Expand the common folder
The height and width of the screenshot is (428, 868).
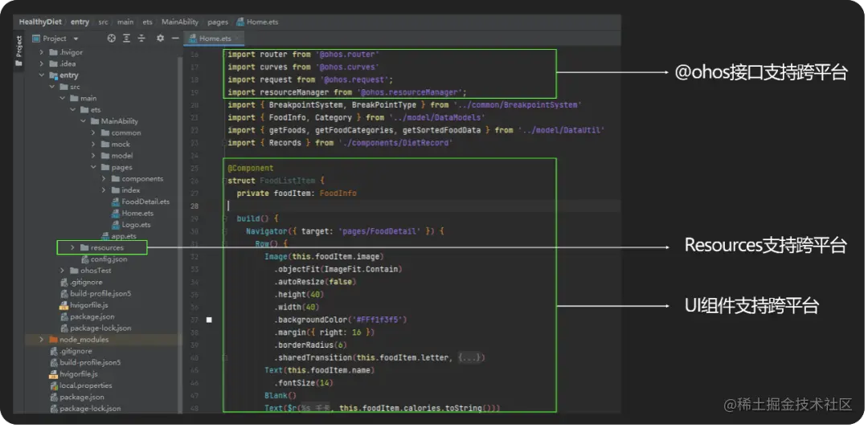tap(93, 132)
